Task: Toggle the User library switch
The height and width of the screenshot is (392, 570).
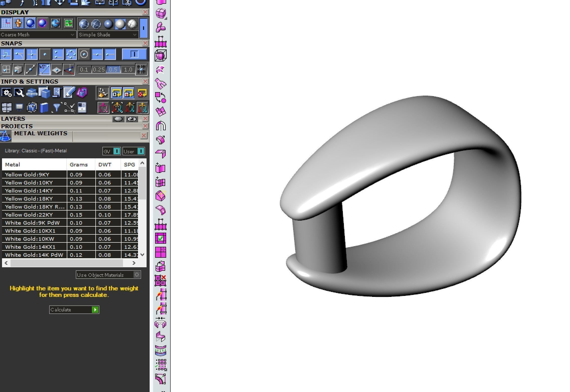Action: tap(134, 151)
